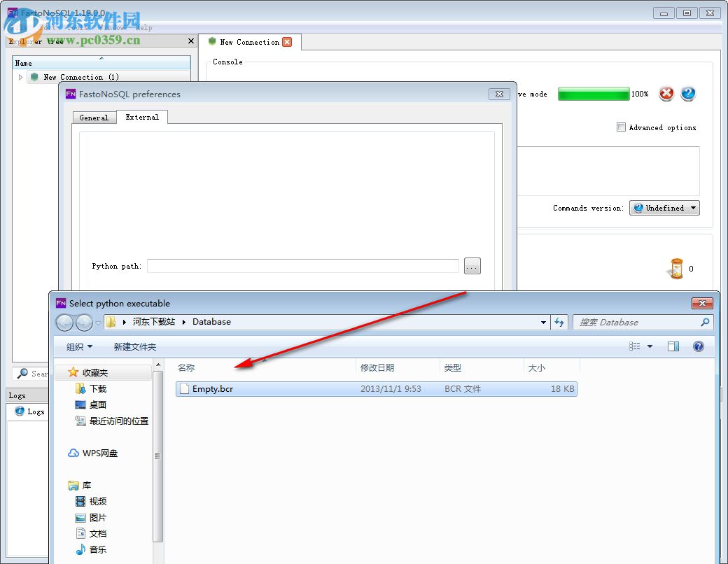
Task: Click 新建文件夹 new folder button
Action: tap(134, 347)
